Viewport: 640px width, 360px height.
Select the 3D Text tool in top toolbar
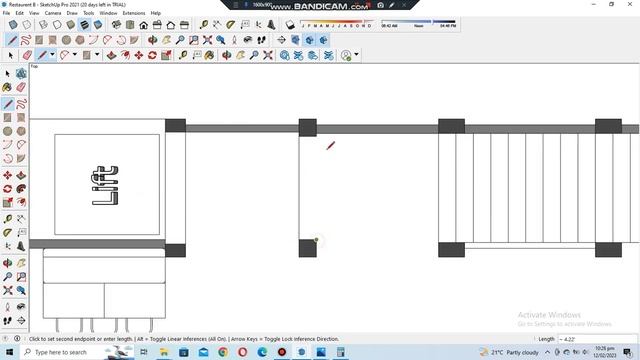coord(271,25)
